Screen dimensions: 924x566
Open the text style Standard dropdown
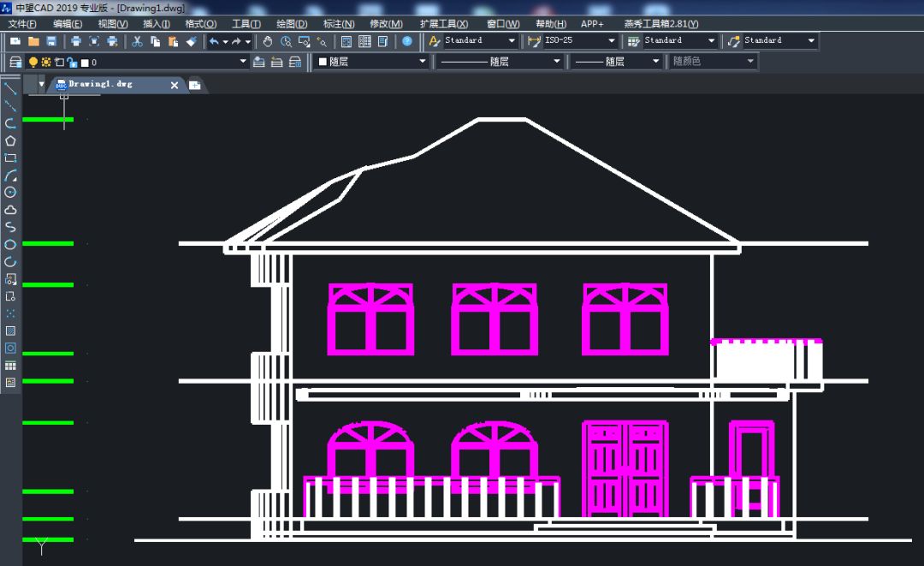pyautogui.click(x=512, y=41)
